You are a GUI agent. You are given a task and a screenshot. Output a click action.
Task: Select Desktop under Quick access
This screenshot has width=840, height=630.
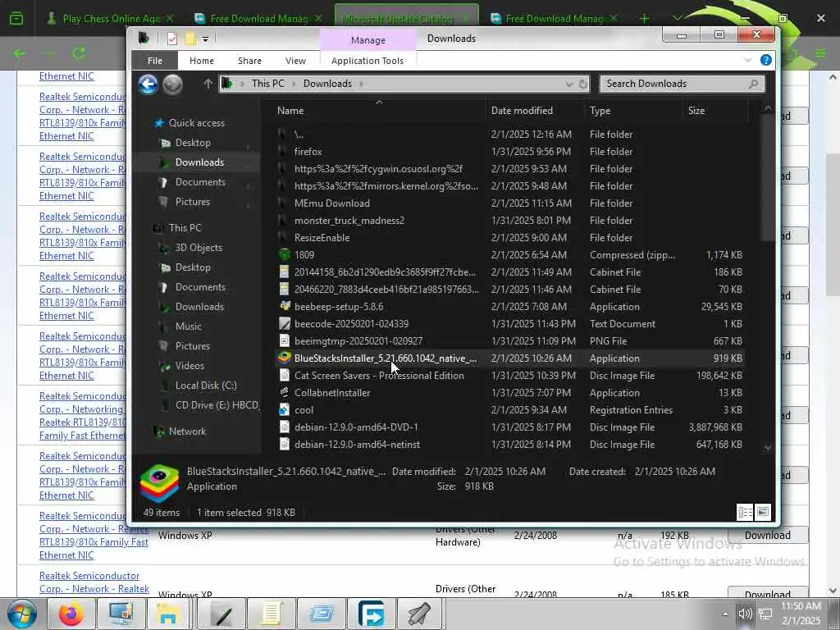193,143
